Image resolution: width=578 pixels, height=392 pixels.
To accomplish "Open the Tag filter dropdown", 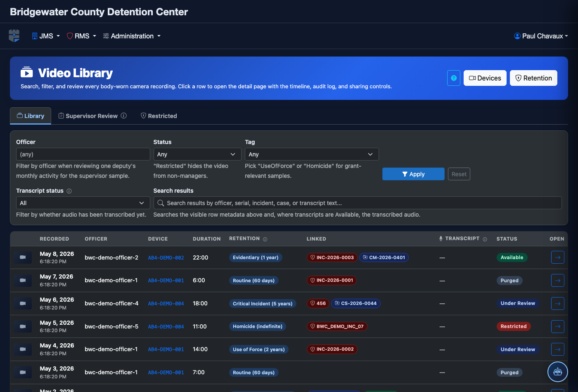I will [312, 154].
